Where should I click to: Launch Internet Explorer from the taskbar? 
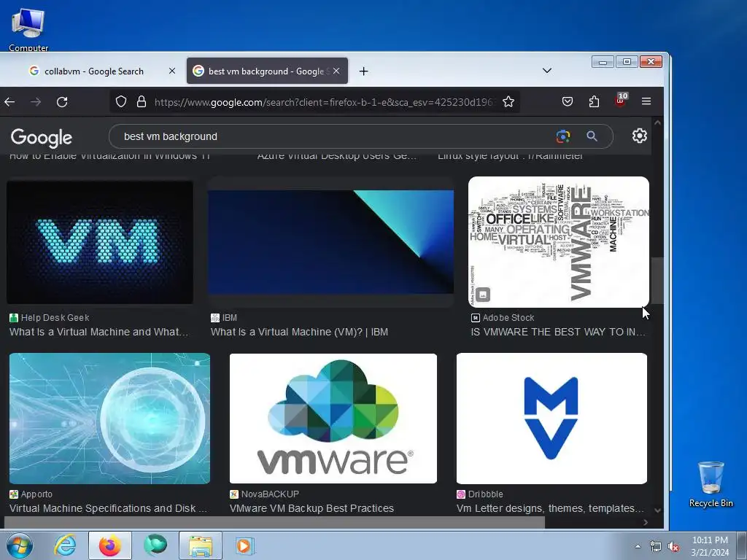64,545
